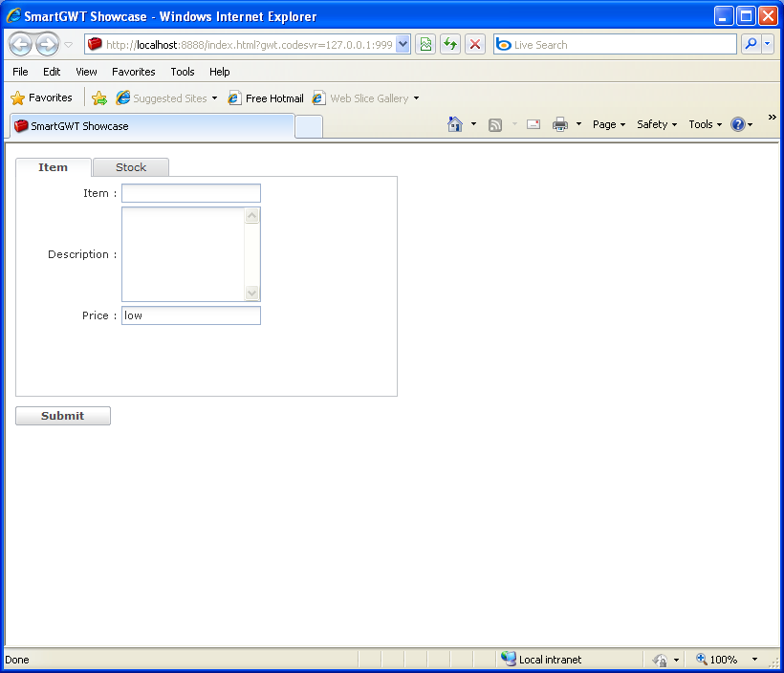
Task: Click the Local intranet zone icon
Action: pos(509,659)
